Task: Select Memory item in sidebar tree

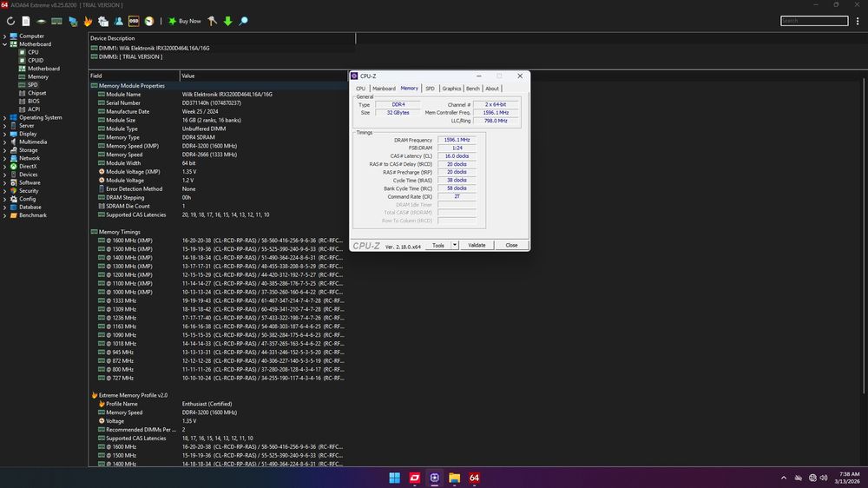Action: point(37,77)
